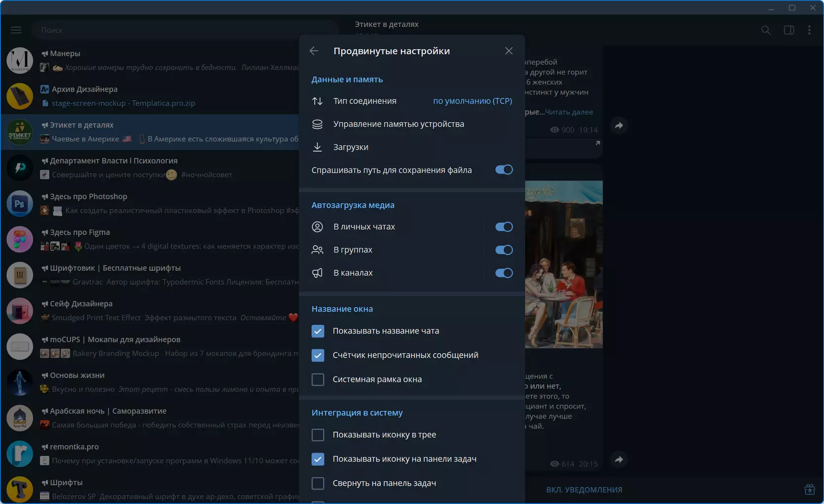
Task: Uncheck Показывать иконку на панели задач
Action: tap(318, 459)
